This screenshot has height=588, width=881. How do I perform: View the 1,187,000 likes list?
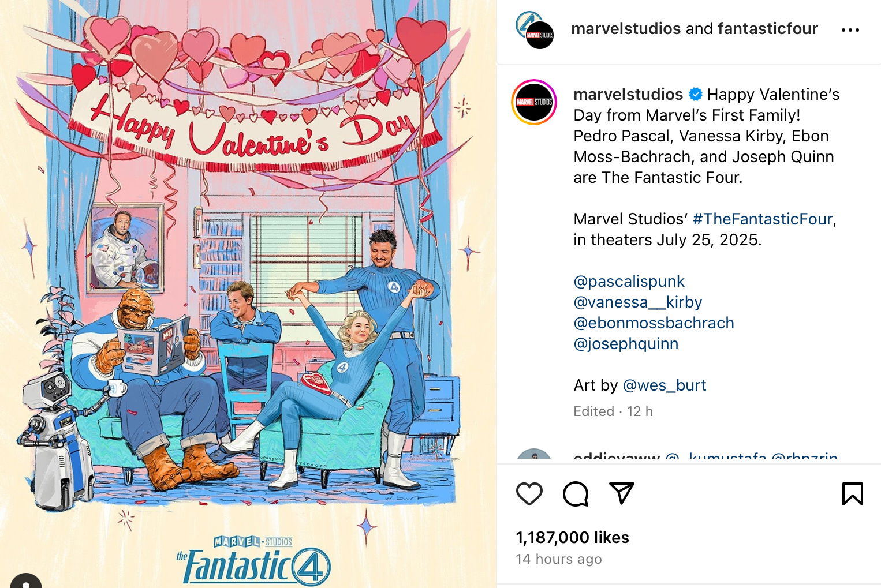pos(572,538)
